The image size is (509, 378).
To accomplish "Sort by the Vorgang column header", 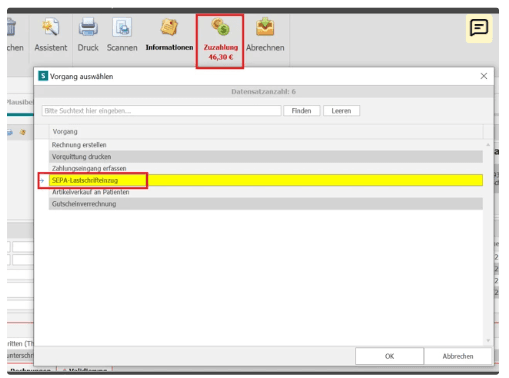I will tap(266, 132).
